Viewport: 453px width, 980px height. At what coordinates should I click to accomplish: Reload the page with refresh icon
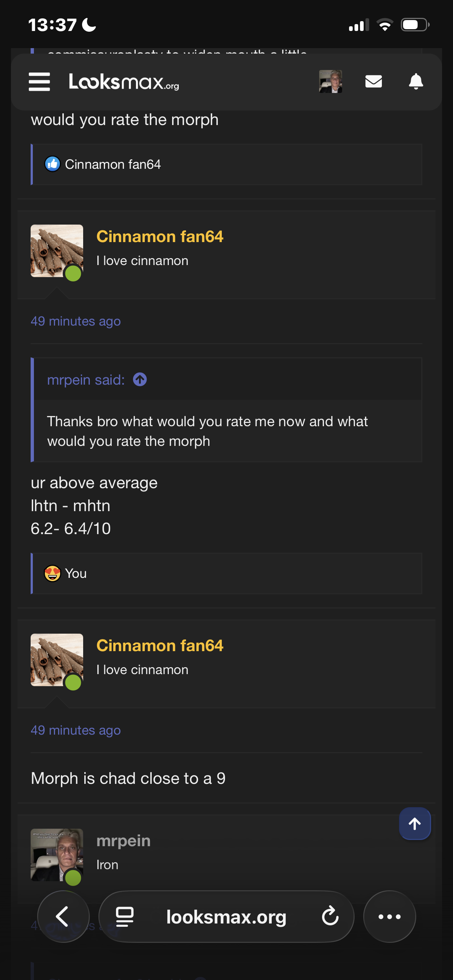330,917
